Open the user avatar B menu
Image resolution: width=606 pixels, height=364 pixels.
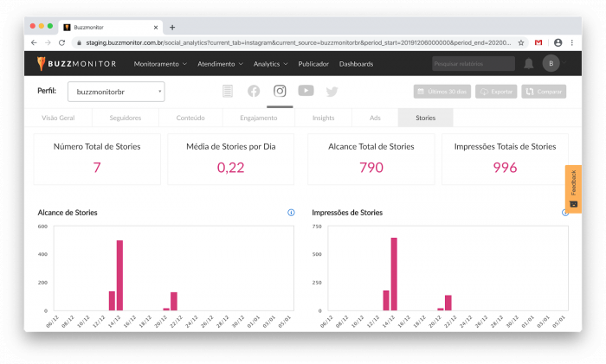551,63
